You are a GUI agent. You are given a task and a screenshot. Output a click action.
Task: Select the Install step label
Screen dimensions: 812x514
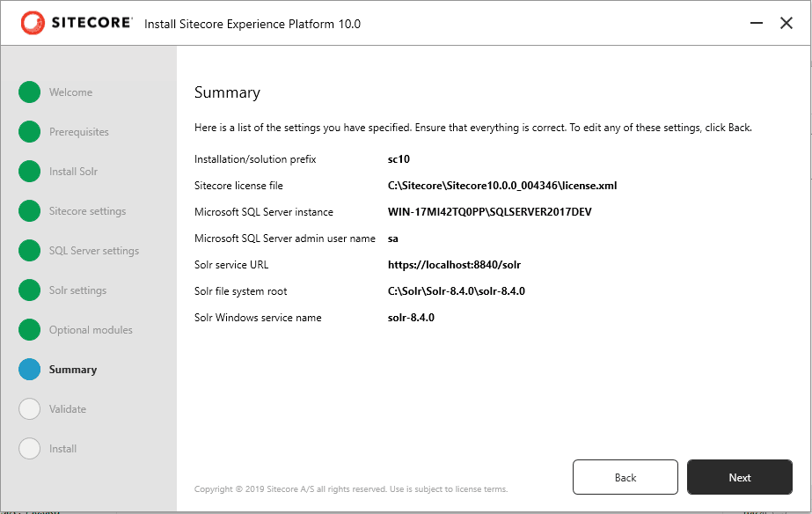[x=62, y=449]
